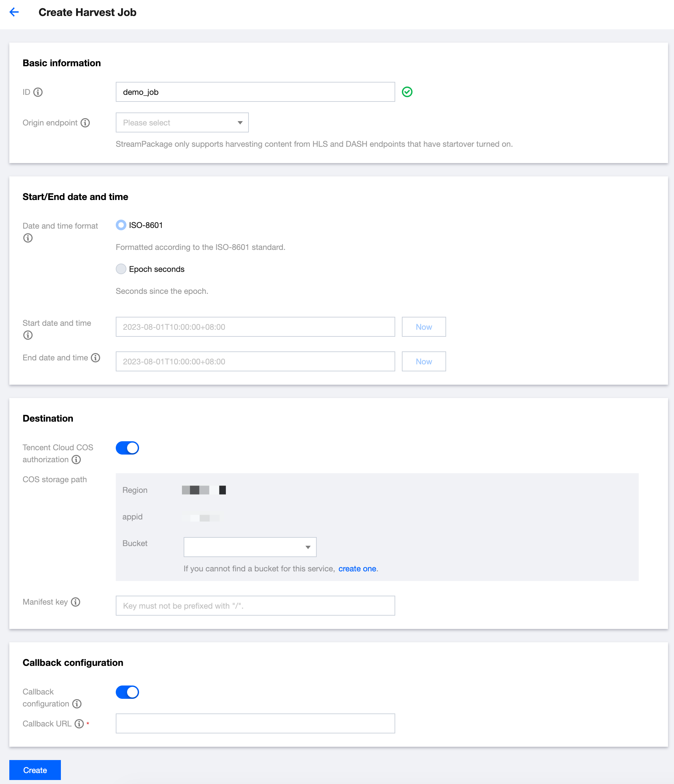Click the Origin endpoint info icon
The width and height of the screenshot is (674, 784).
pos(85,122)
